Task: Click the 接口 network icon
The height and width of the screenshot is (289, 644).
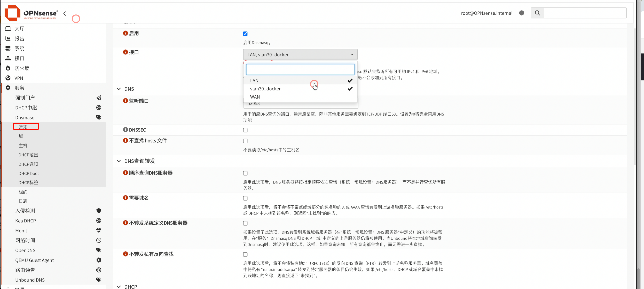Action: 8,58
